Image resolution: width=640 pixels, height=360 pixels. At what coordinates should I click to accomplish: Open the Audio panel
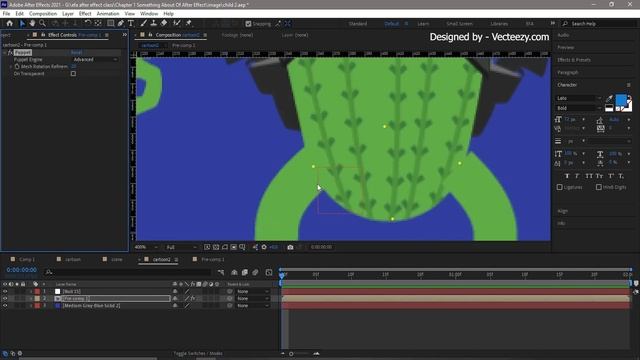[x=563, y=35]
